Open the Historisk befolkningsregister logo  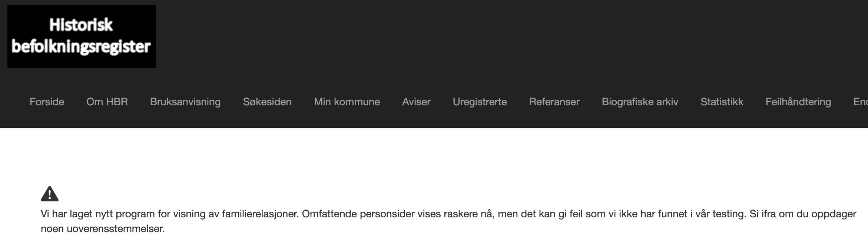coord(82,36)
